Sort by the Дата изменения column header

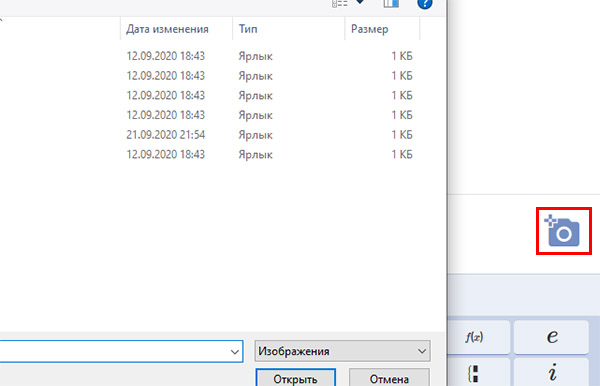[x=176, y=29]
